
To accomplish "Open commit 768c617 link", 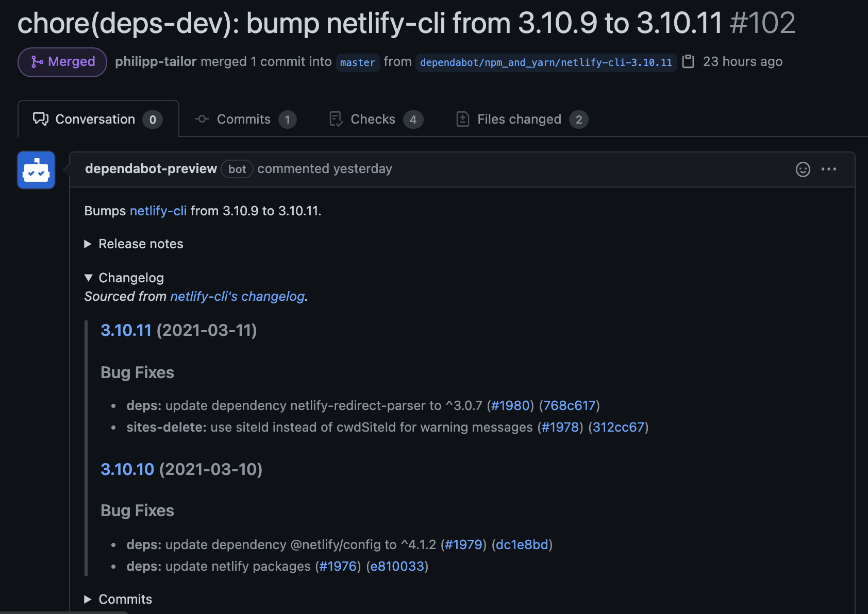I will pos(570,405).
